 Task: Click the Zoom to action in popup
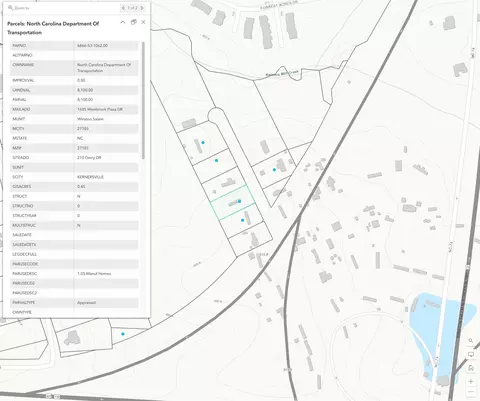tap(19, 8)
